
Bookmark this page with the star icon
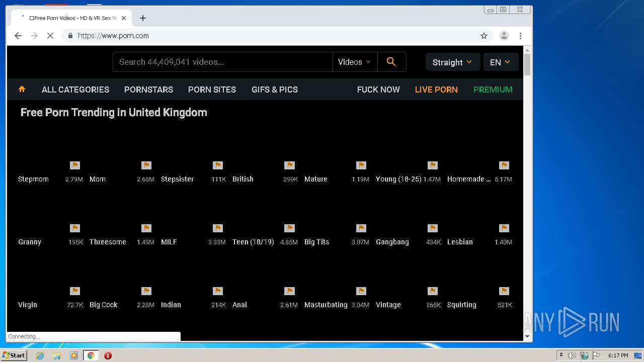(484, 36)
